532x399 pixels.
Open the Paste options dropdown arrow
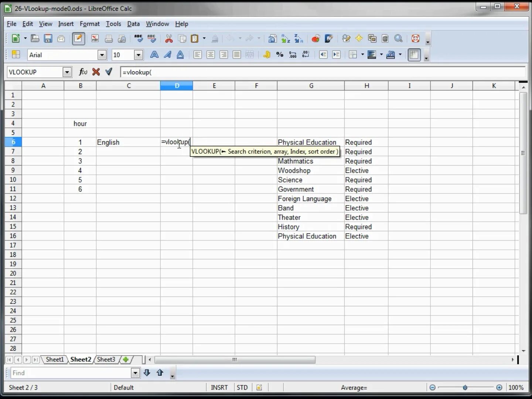click(204, 38)
